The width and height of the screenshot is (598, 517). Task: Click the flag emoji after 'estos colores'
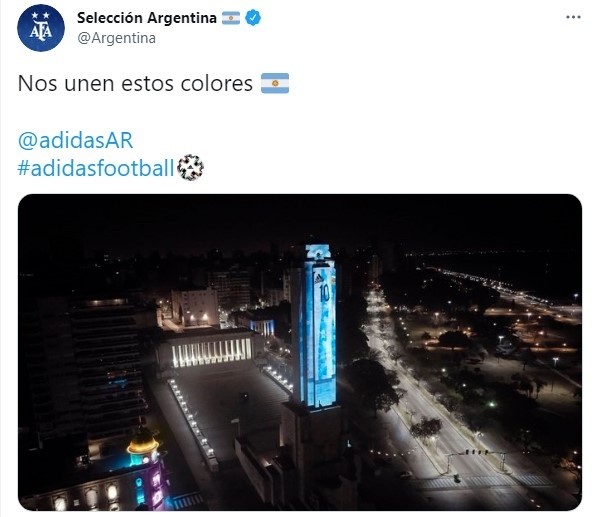[x=275, y=83]
